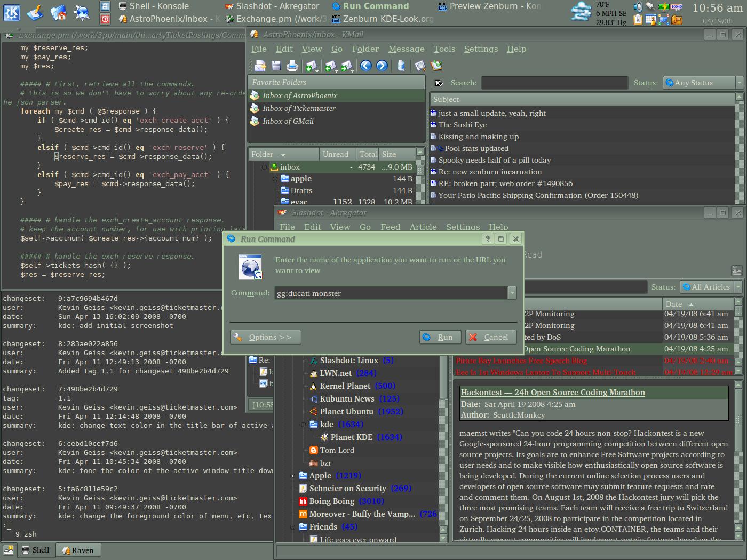Click the Forward envelope icon in KMail toolbar
747x560 pixels.
click(x=347, y=66)
